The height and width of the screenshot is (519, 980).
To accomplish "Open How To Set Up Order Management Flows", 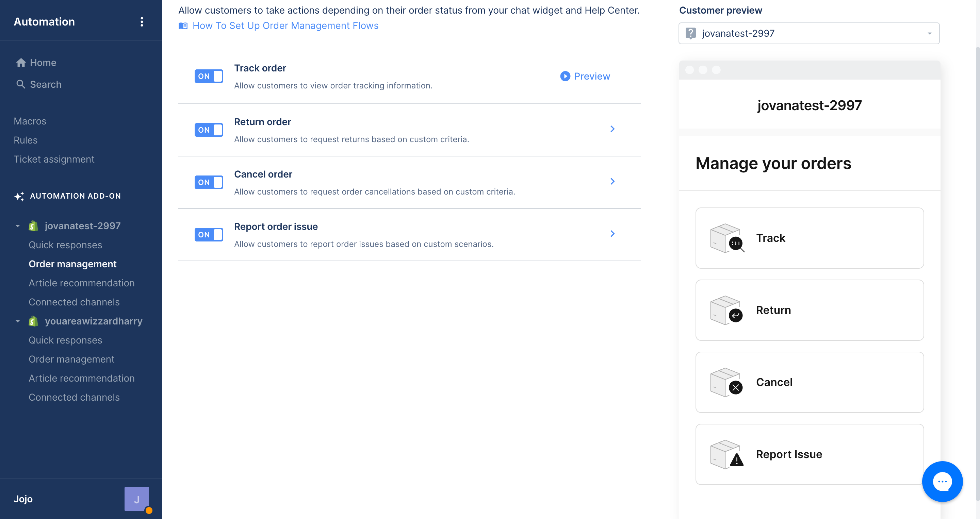I will coord(285,26).
